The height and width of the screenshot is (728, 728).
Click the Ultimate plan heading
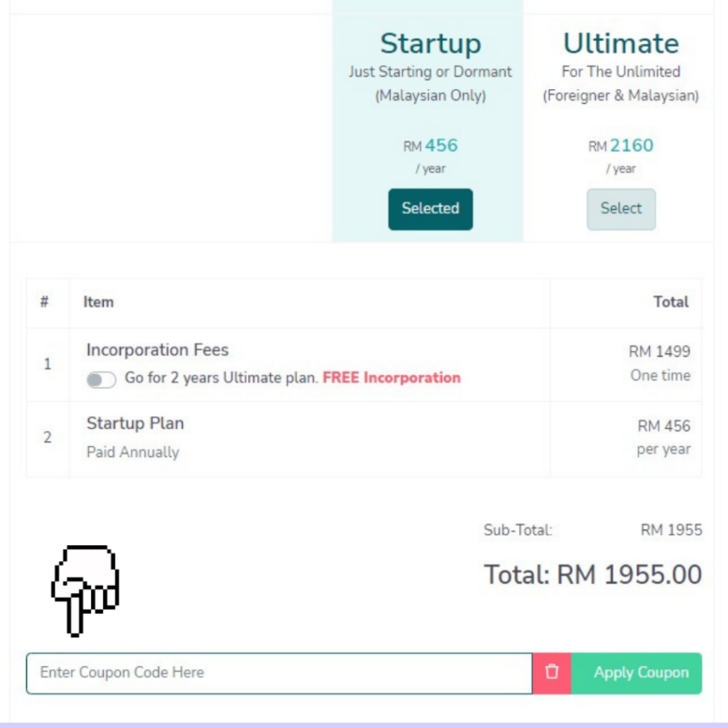tap(621, 44)
